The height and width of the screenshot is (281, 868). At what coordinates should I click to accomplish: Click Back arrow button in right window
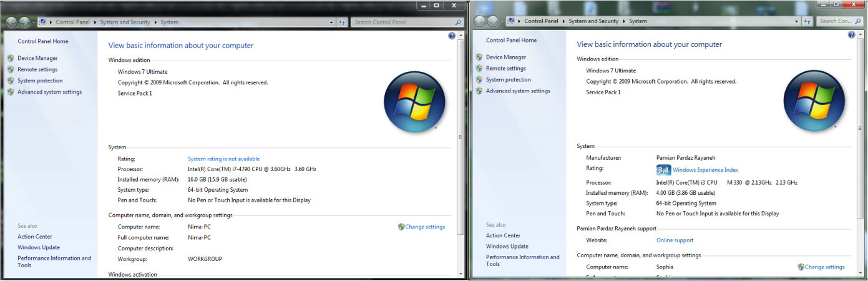pyautogui.click(x=480, y=21)
